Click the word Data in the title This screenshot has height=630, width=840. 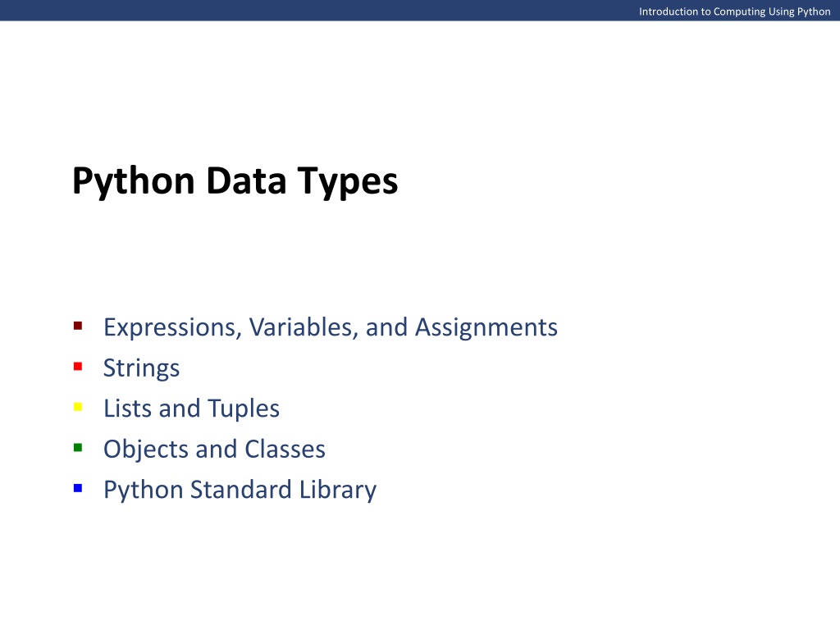246,180
